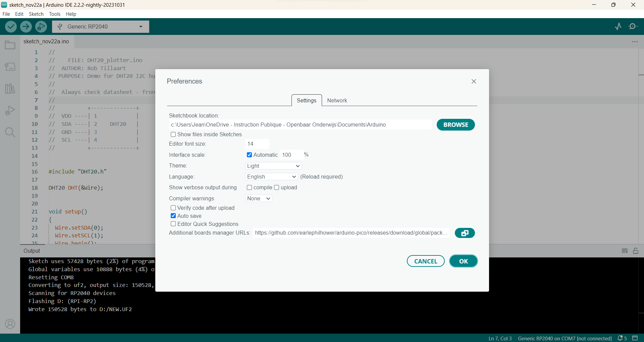Screen dimensions: 644x342
Task: Open the Help menu
Action: [71, 14]
